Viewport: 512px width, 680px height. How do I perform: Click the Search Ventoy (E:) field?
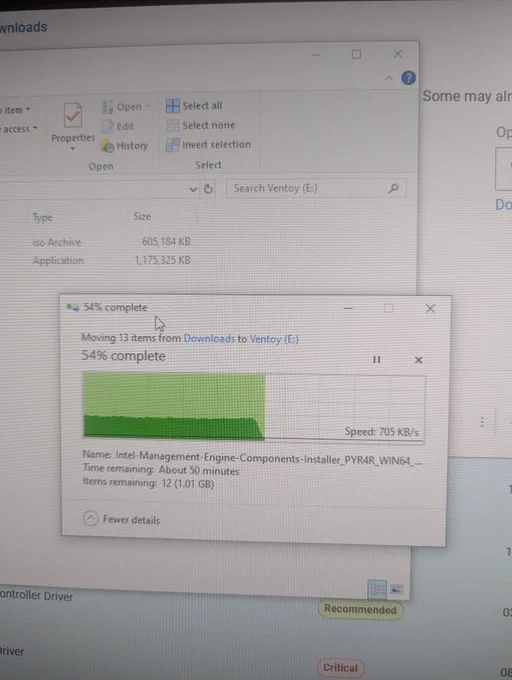tap(316, 188)
